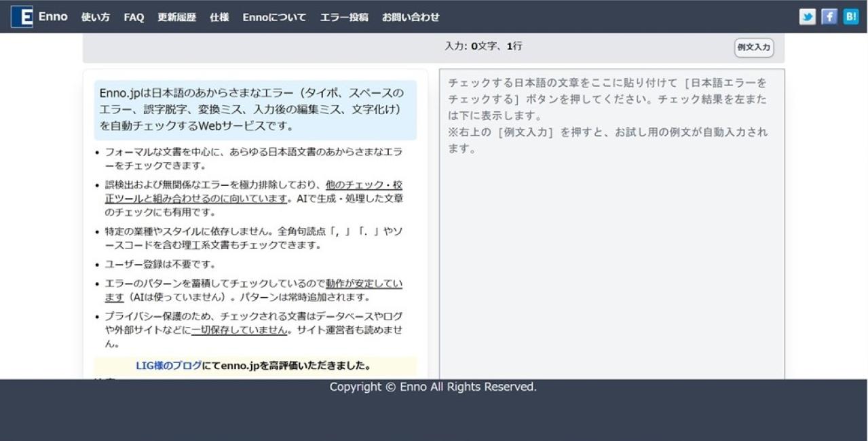Screen dimensions: 868x441
Task: Follow the LIG様のブログ link
Action: click(x=168, y=366)
